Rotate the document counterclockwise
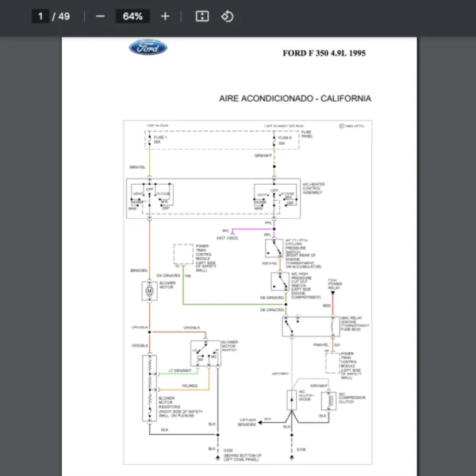The image size is (476, 476). tap(227, 16)
